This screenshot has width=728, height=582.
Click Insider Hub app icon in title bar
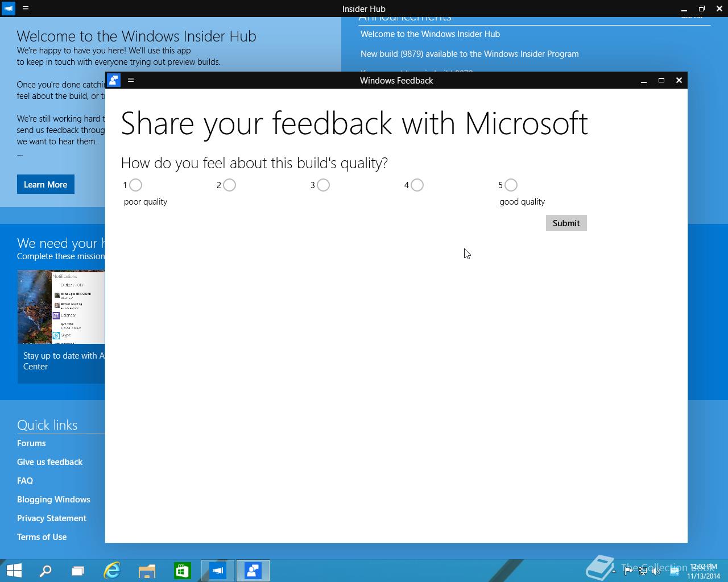pyautogui.click(x=9, y=9)
